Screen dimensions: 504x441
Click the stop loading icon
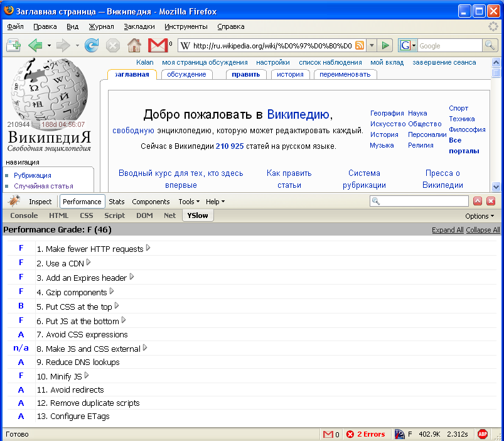tap(113, 45)
